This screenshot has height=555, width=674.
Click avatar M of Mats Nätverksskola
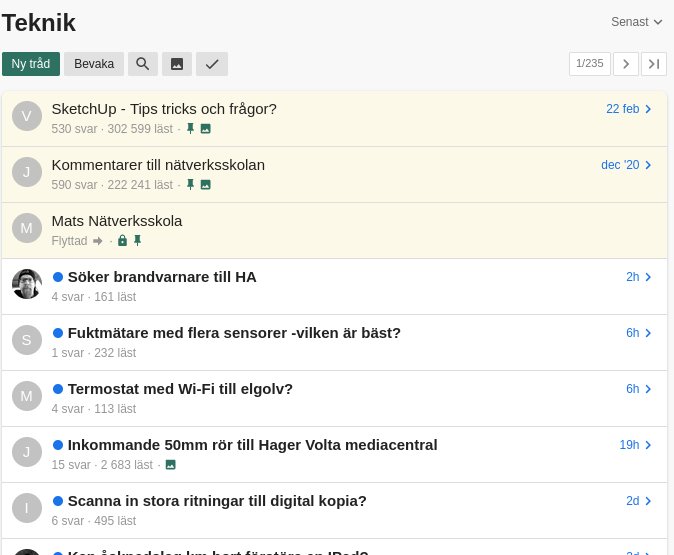(x=27, y=228)
